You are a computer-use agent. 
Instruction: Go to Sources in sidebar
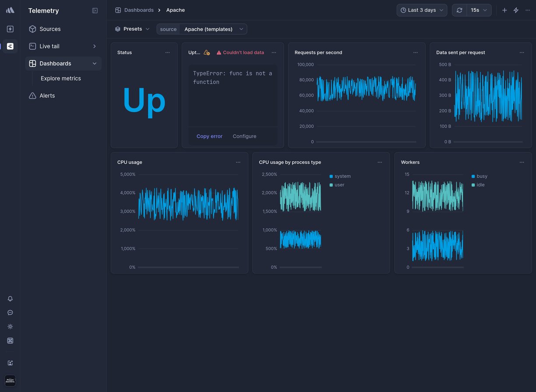[63, 29]
